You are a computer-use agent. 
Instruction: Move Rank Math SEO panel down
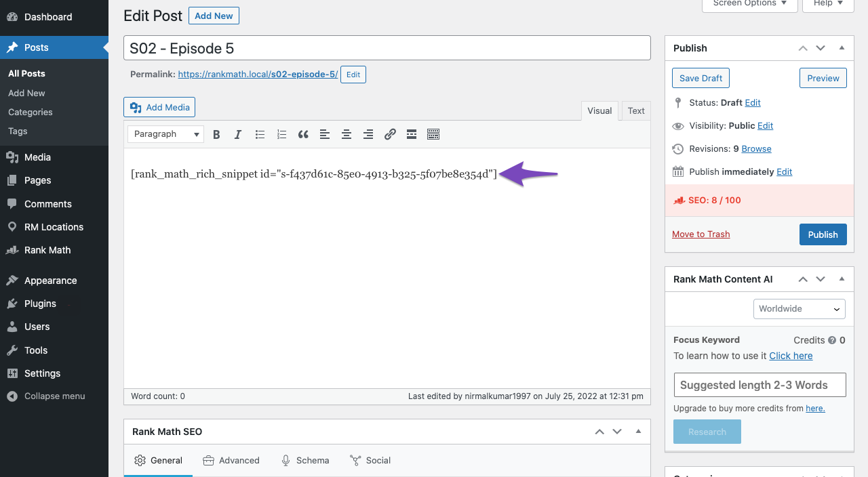tap(617, 432)
